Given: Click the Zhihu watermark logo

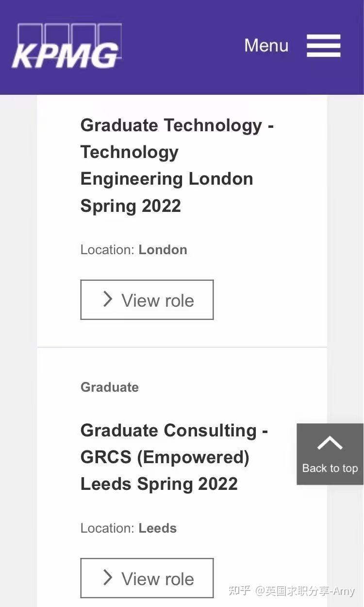Looking at the screenshot, I should tap(239, 591).
